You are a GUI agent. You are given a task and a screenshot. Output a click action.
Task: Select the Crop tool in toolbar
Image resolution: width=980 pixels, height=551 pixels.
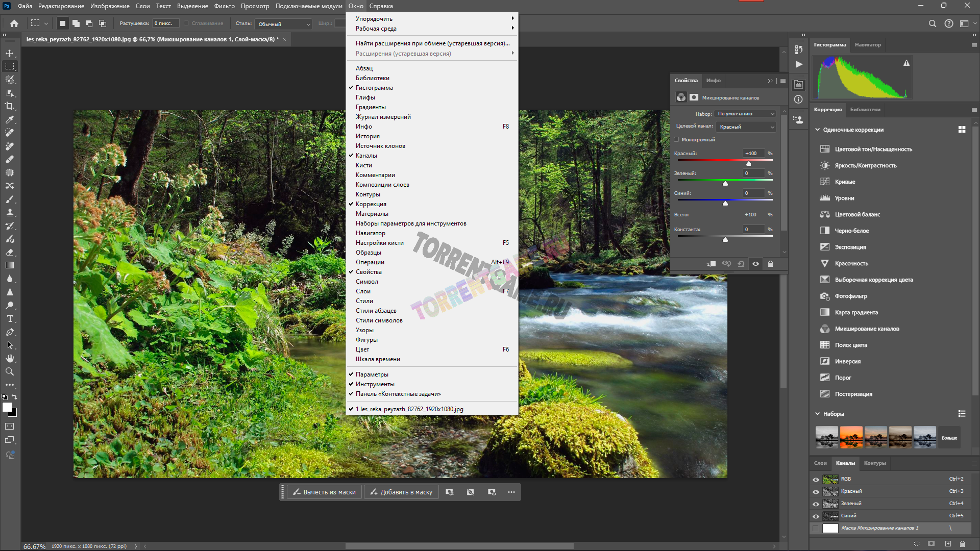coord(10,106)
